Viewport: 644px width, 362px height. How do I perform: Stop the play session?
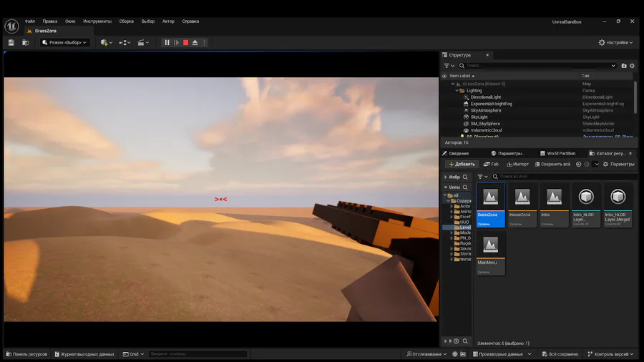(x=185, y=43)
